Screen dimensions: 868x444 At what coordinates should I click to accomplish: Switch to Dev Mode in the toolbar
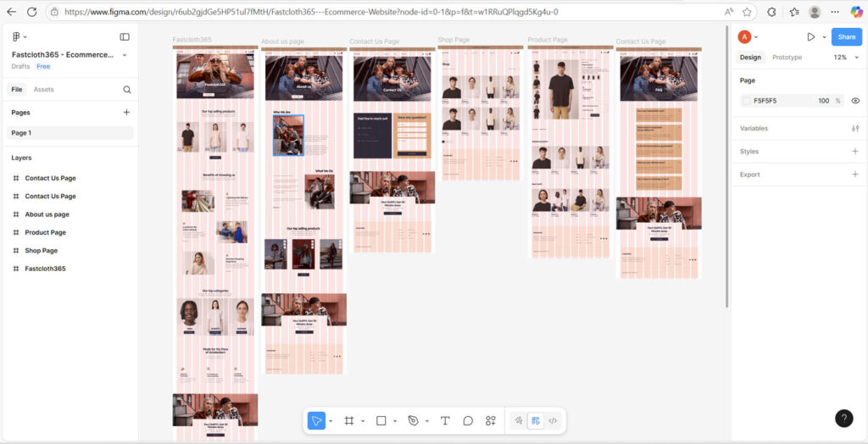click(553, 420)
